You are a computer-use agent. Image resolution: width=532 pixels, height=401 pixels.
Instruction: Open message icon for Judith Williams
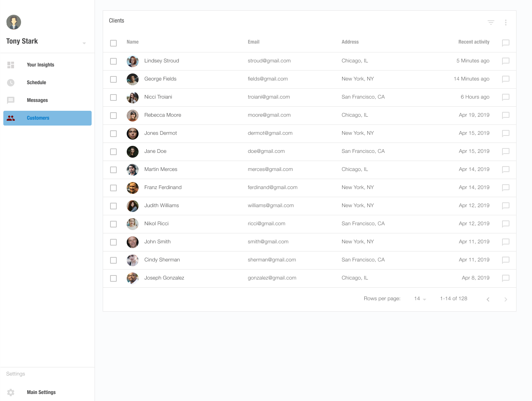click(x=506, y=206)
